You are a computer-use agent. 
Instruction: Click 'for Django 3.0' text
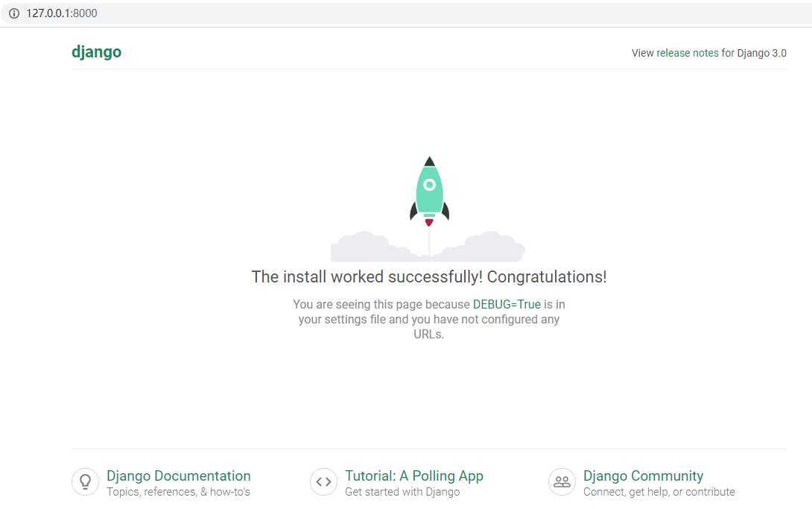coord(754,53)
